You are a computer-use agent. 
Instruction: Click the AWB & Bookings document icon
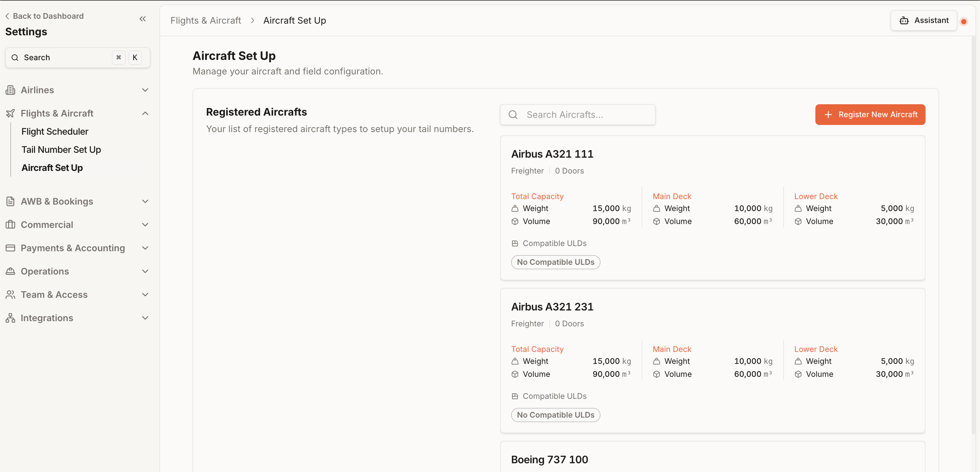(11, 201)
